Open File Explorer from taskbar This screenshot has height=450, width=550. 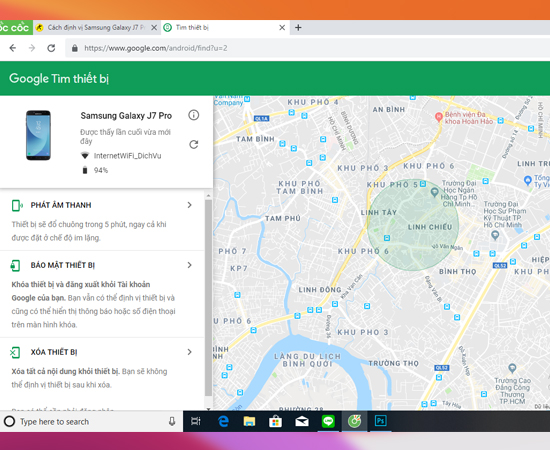(x=249, y=421)
